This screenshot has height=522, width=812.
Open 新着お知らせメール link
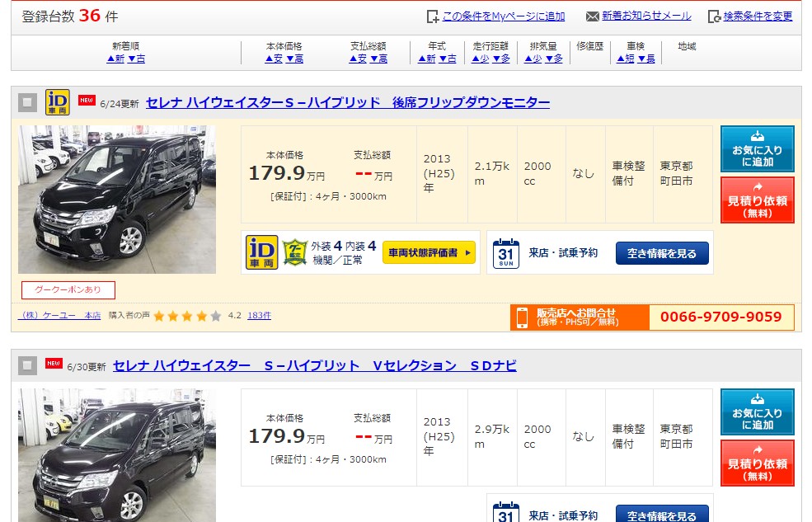click(x=646, y=16)
